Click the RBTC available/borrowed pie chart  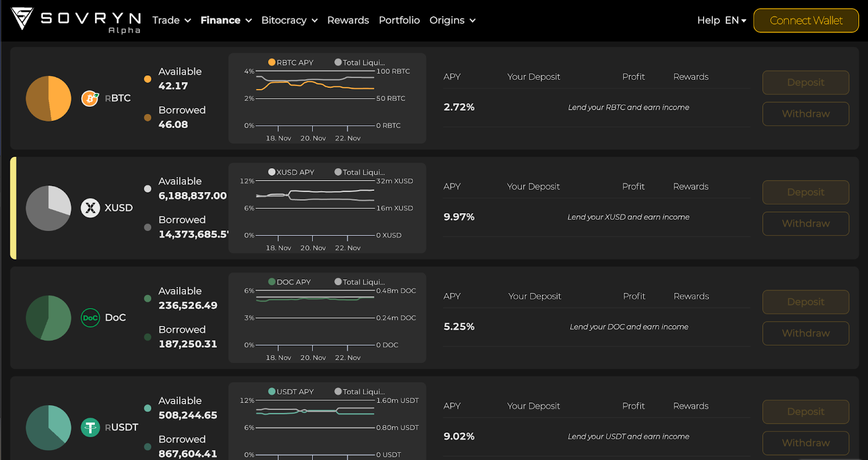(49, 98)
